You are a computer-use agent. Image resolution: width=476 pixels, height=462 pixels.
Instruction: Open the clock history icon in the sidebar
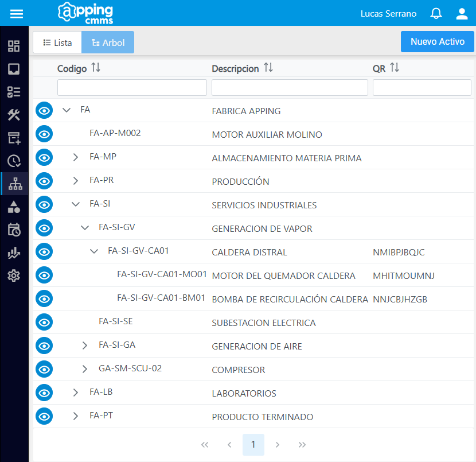(14, 161)
